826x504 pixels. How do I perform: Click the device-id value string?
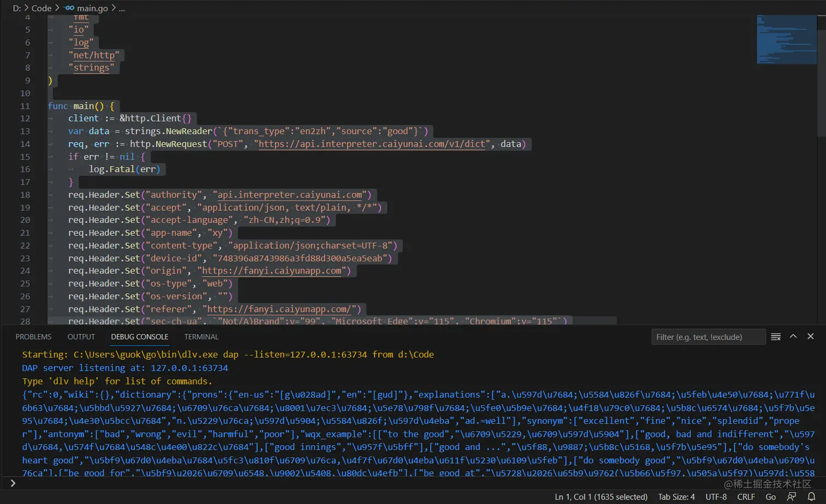(300, 258)
